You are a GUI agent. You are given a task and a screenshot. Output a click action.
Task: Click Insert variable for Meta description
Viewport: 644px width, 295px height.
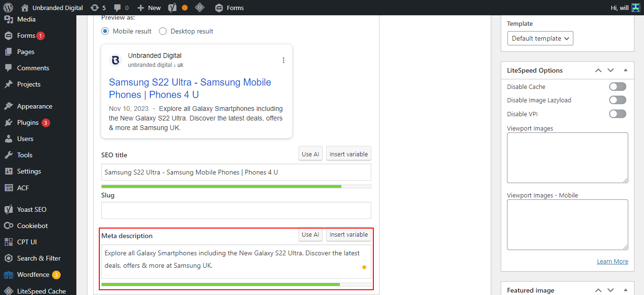[348, 234]
